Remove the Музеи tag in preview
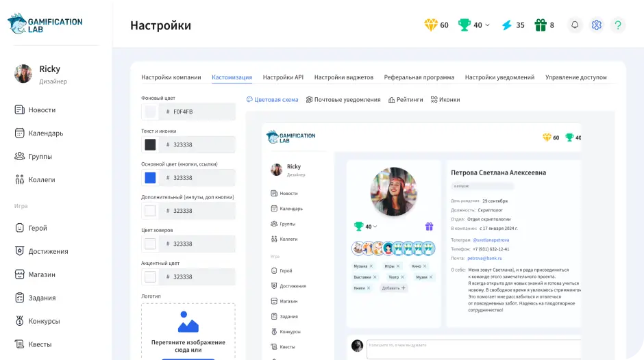644x360 pixels. click(431, 277)
